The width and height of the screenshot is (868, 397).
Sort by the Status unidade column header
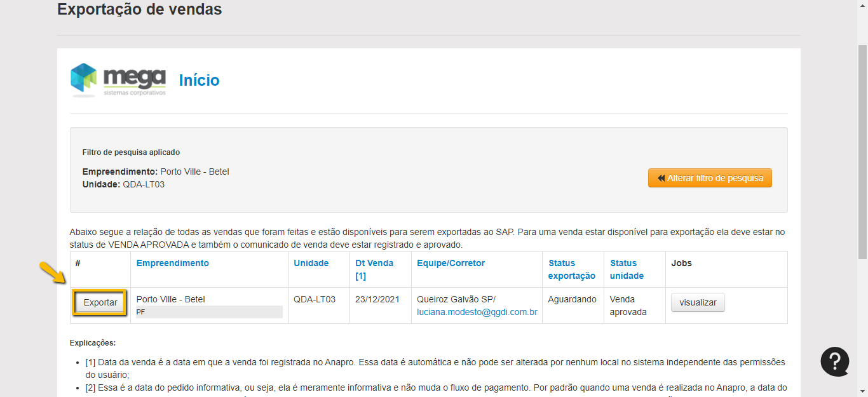(x=627, y=269)
